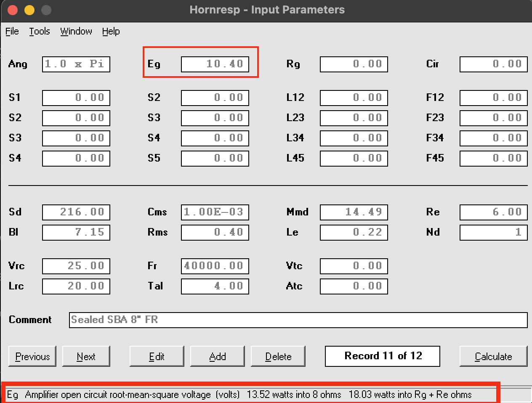Image resolution: width=532 pixels, height=403 pixels.
Task: Select the S3 field in the L23 row
Action: 215,118
